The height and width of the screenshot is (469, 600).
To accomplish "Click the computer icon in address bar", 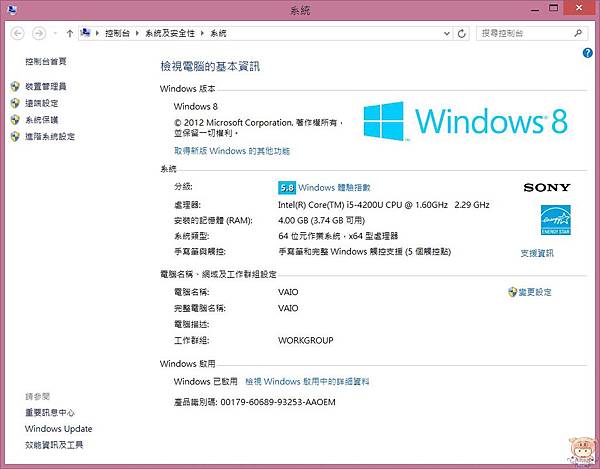I will coord(86,33).
